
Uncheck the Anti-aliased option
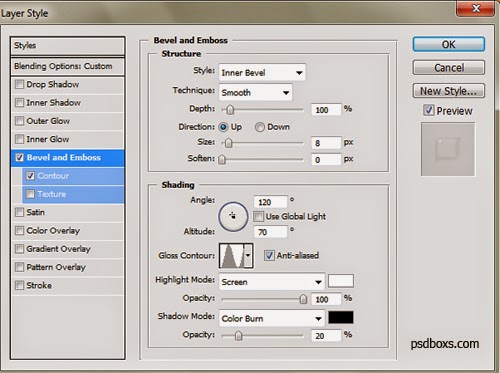pyautogui.click(x=269, y=256)
